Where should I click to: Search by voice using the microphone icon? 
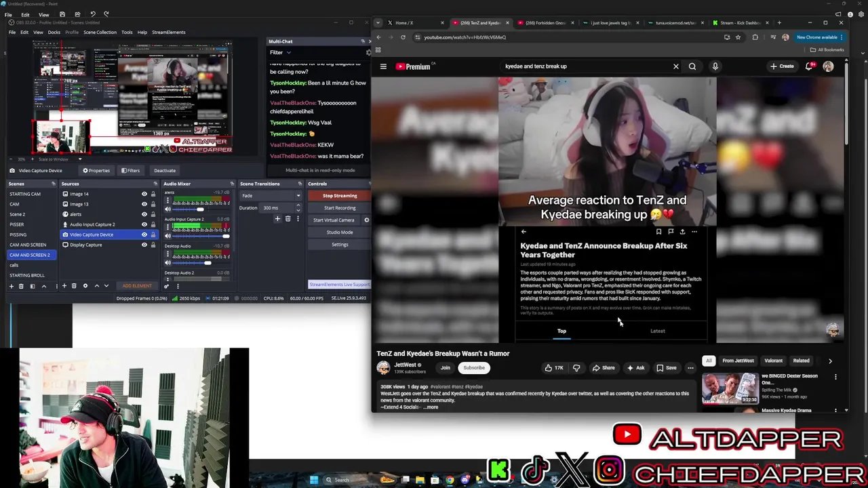[x=715, y=66]
